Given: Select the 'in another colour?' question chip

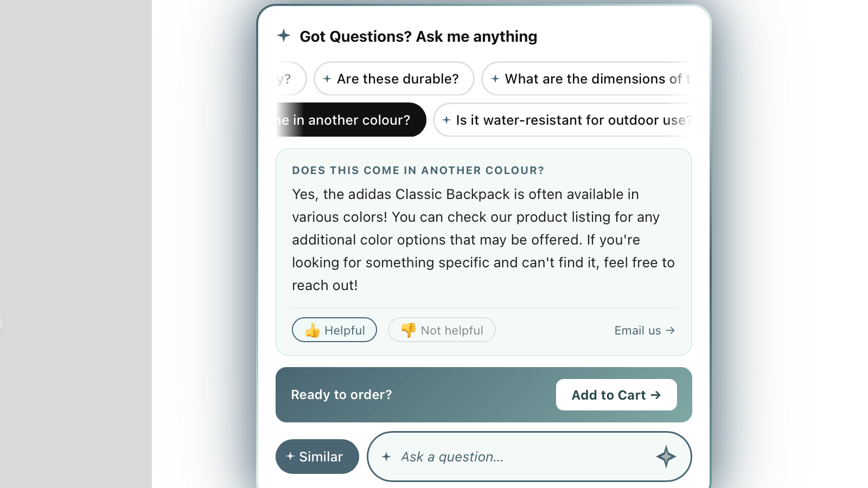Looking at the screenshot, I should pos(352,120).
